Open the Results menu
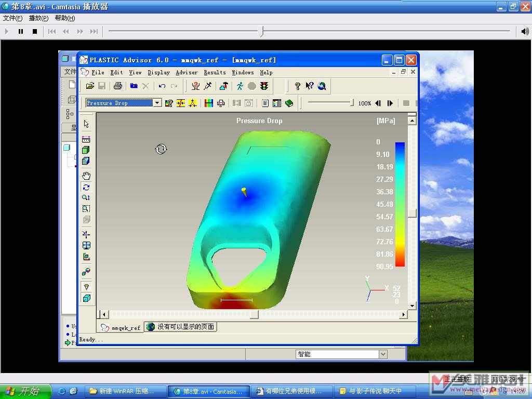 click(x=215, y=72)
